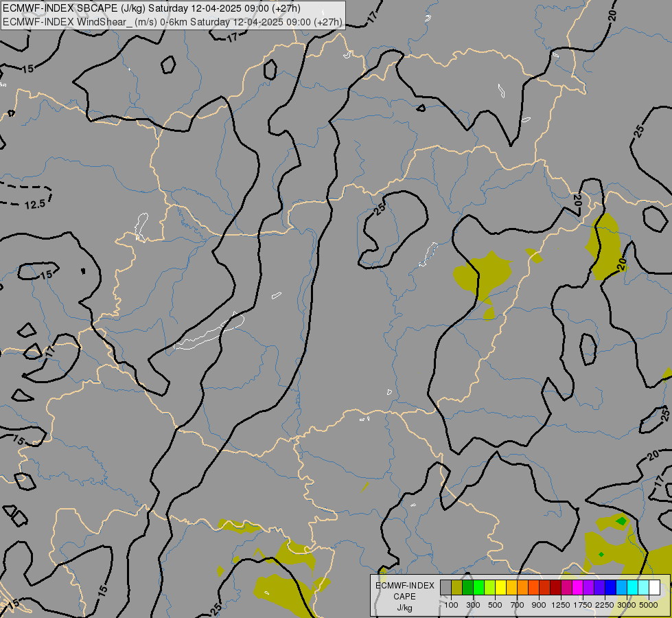The height and width of the screenshot is (618, 672).
Task: Select the lime yellow-green legend swatch
Action: (490, 587)
